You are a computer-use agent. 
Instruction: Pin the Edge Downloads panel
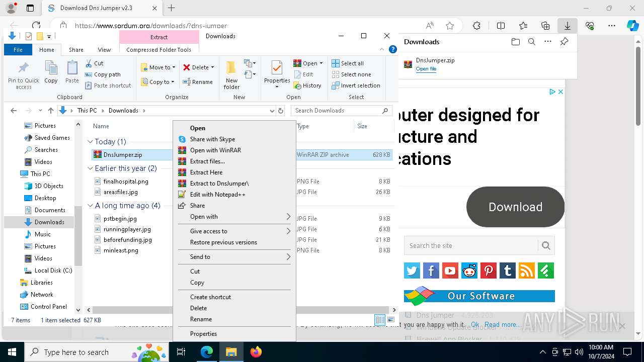[564, 42]
